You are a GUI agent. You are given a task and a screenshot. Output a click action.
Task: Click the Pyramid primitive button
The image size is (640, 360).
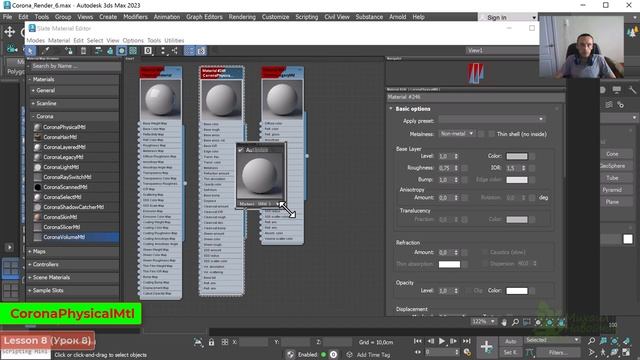612,190
